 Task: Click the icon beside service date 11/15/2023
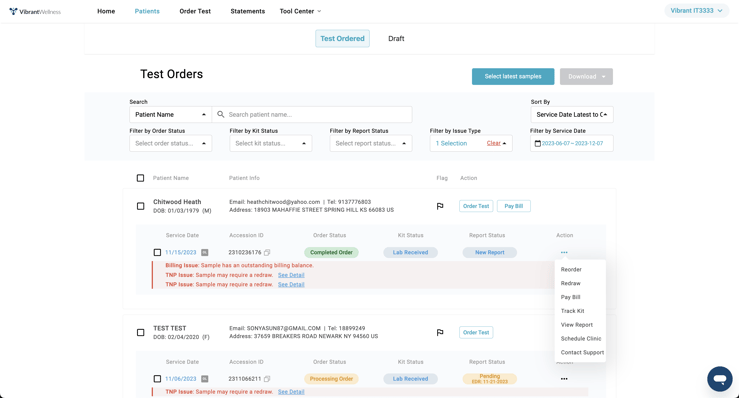coord(205,252)
